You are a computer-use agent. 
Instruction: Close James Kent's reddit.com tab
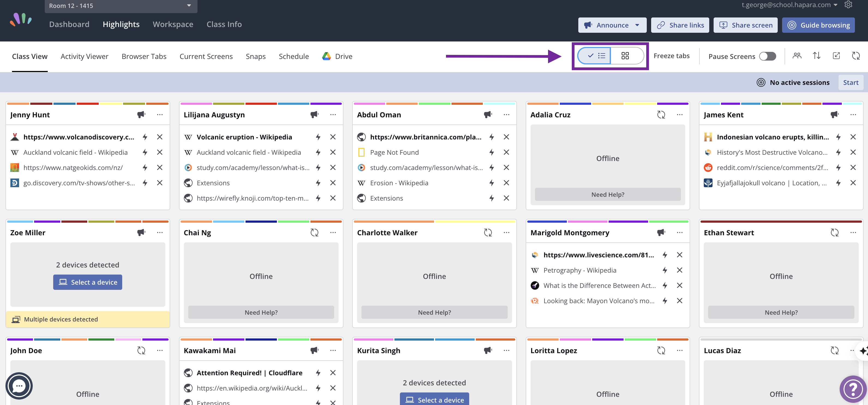pos(853,168)
